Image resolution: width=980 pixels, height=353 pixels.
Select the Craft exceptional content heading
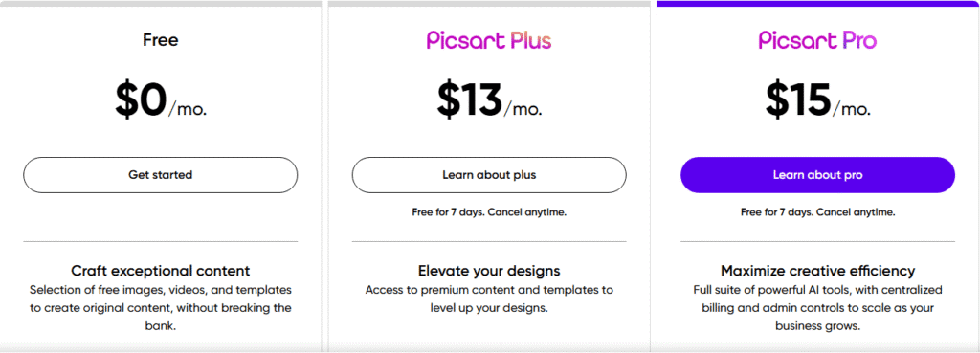point(161,271)
